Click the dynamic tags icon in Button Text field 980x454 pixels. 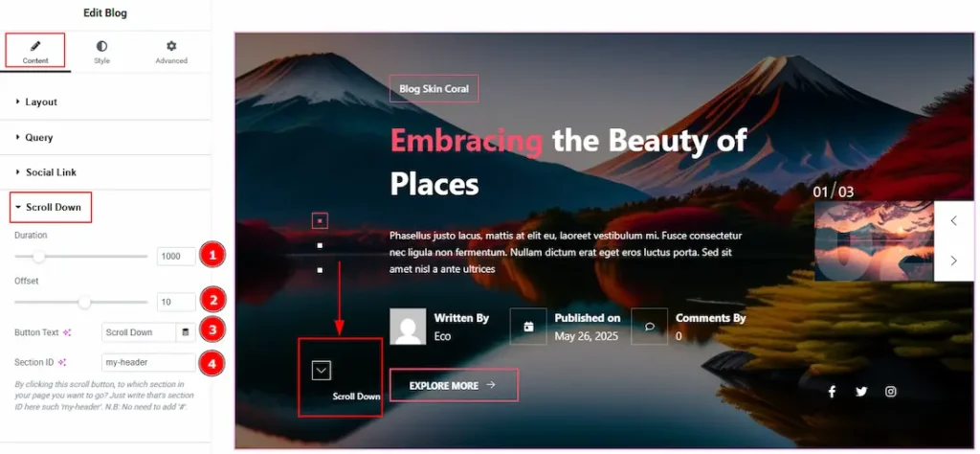click(x=186, y=332)
